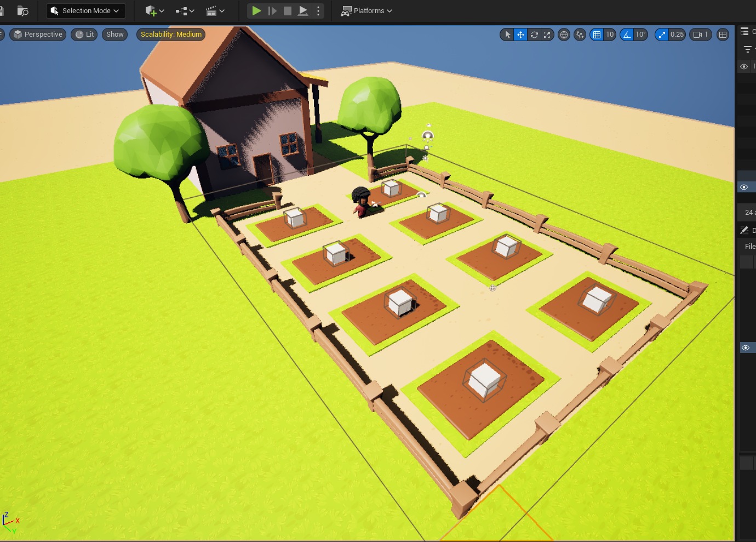Screen dimensions: 756x542
Task: Open the Show flags menu
Action: (x=115, y=35)
